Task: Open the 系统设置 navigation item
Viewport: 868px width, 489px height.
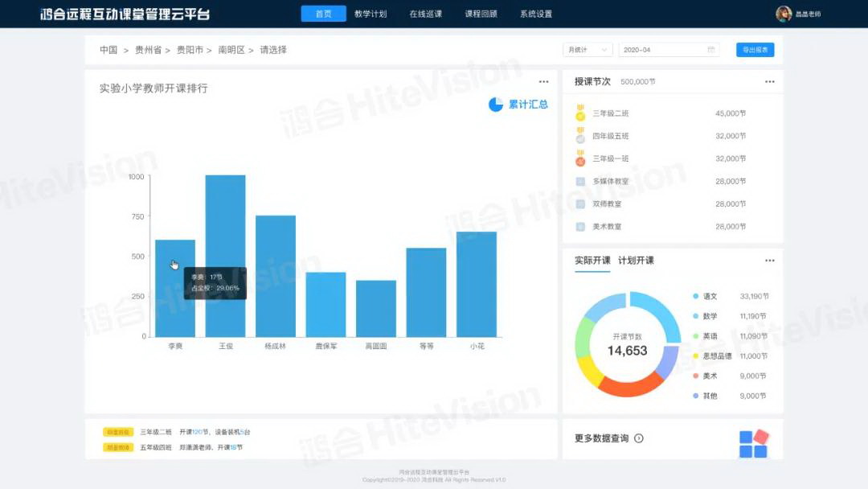Action: pos(536,14)
